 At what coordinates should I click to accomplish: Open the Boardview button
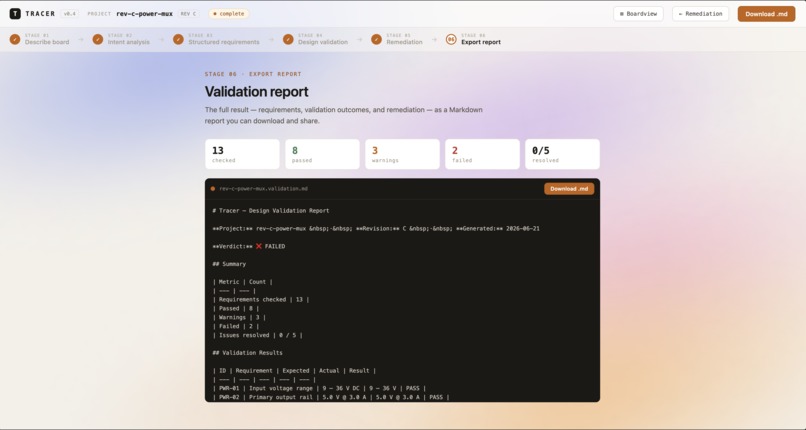(638, 14)
